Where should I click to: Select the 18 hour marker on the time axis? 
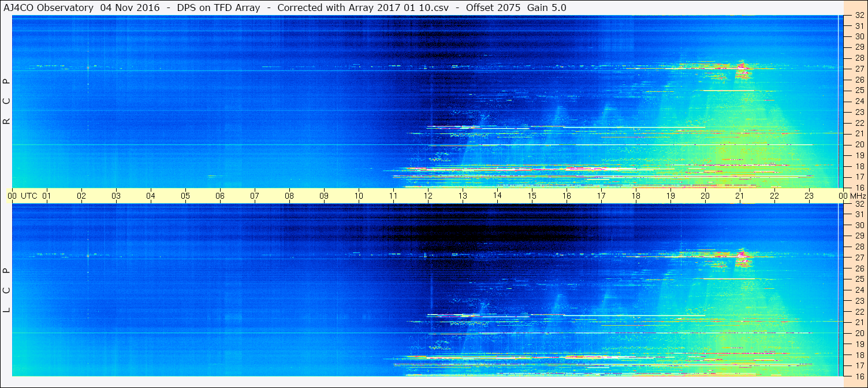636,196
